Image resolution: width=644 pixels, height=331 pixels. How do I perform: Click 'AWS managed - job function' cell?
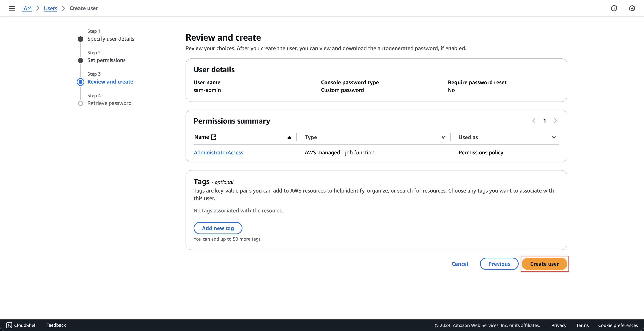[339, 152]
